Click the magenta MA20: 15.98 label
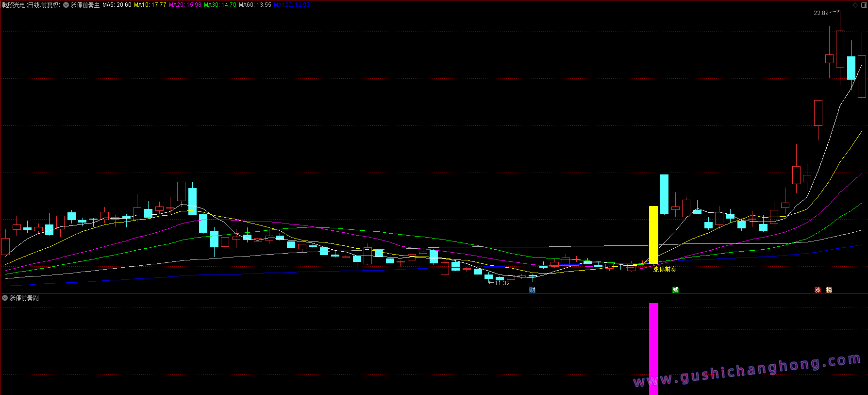Screen dimensions: 868x395 (x=185, y=5)
